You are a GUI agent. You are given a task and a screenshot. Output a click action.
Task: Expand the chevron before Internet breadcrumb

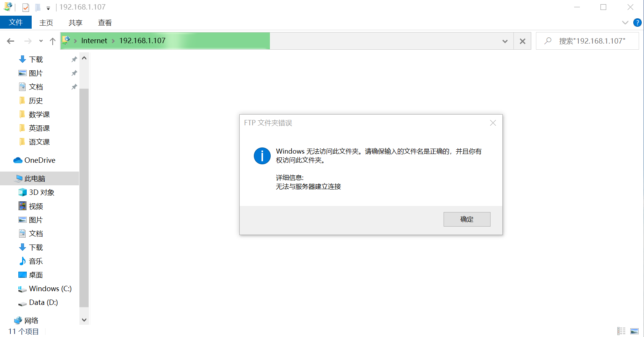76,41
